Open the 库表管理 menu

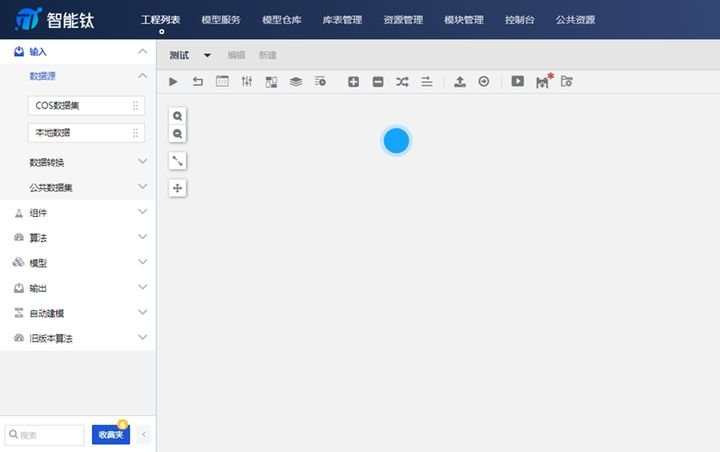[343, 20]
